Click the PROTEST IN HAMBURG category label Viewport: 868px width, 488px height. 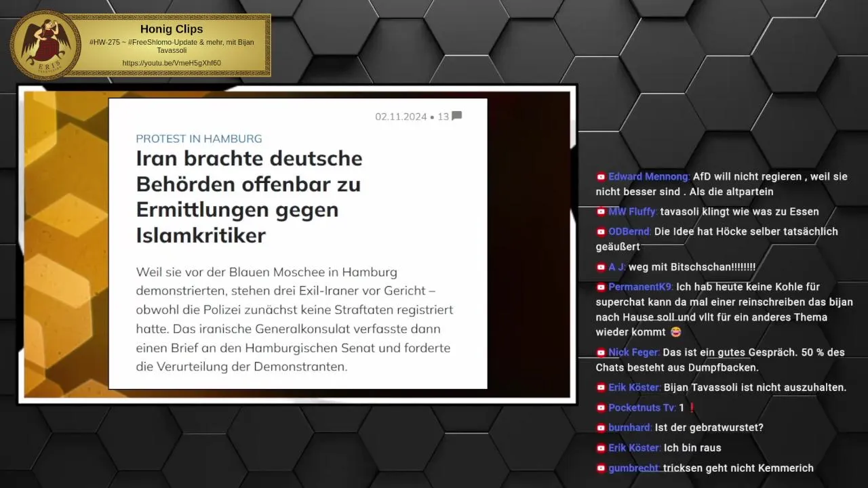(x=199, y=139)
